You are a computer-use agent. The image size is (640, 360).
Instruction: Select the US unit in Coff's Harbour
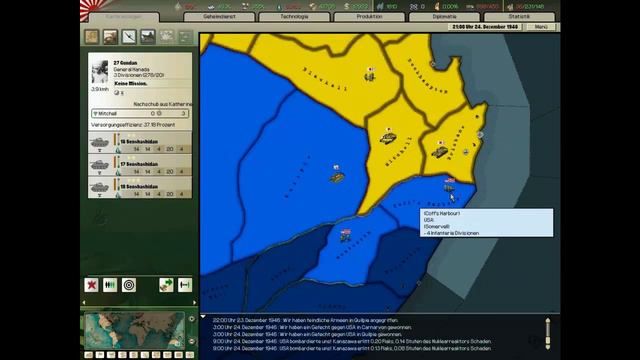449,185
